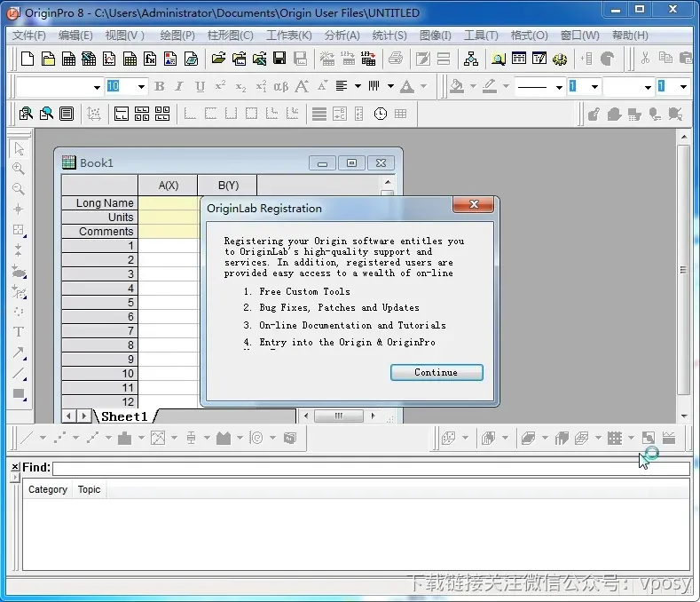700x602 pixels.
Task: Click the Book1 horizontal scrollbar thumb
Action: 338,416
